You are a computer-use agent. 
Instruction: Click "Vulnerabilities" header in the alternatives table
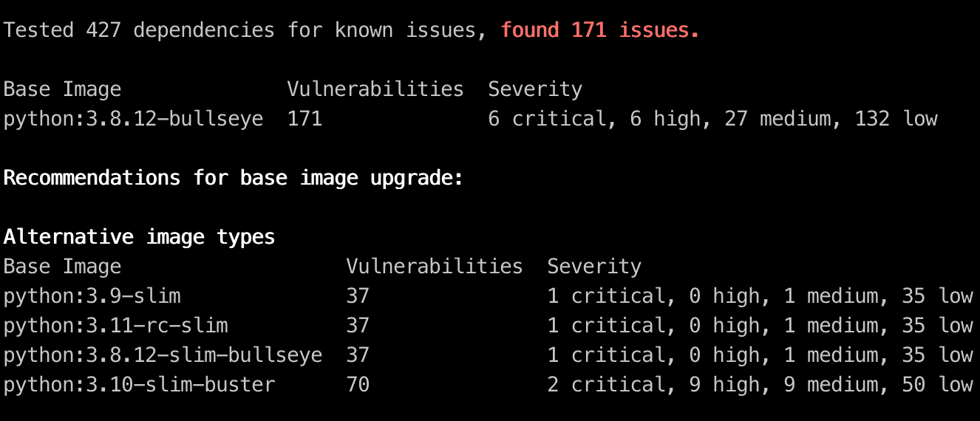[x=435, y=267]
